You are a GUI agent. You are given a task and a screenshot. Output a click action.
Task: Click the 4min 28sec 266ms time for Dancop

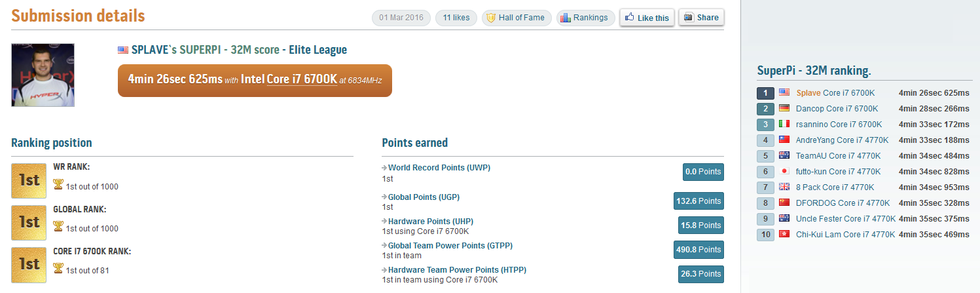point(934,109)
